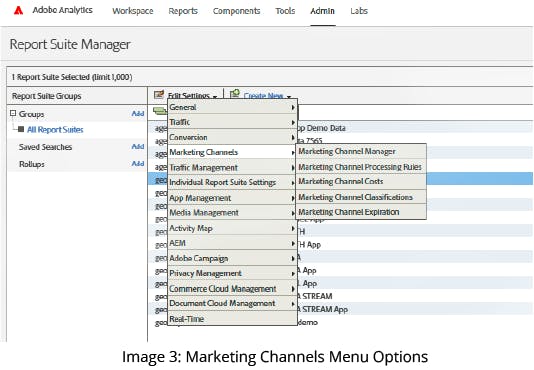Screen dimensions: 534x370
Task: Expand Individual Report Suite Settings submenu
Action: [x=232, y=183]
